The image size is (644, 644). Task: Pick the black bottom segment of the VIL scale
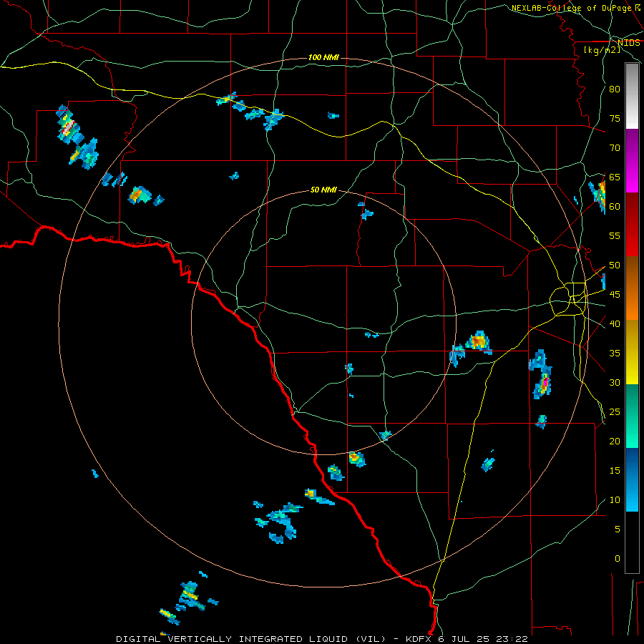tap(632, 542)
